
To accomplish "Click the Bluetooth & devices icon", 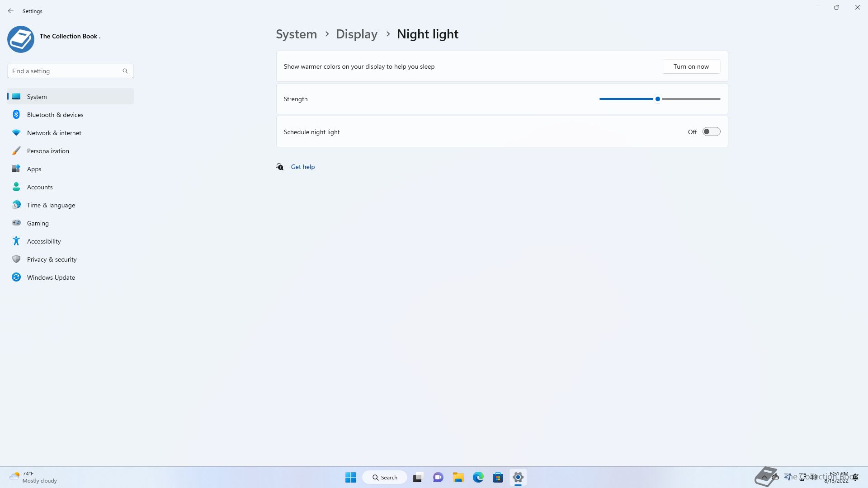I will point(16,114).
